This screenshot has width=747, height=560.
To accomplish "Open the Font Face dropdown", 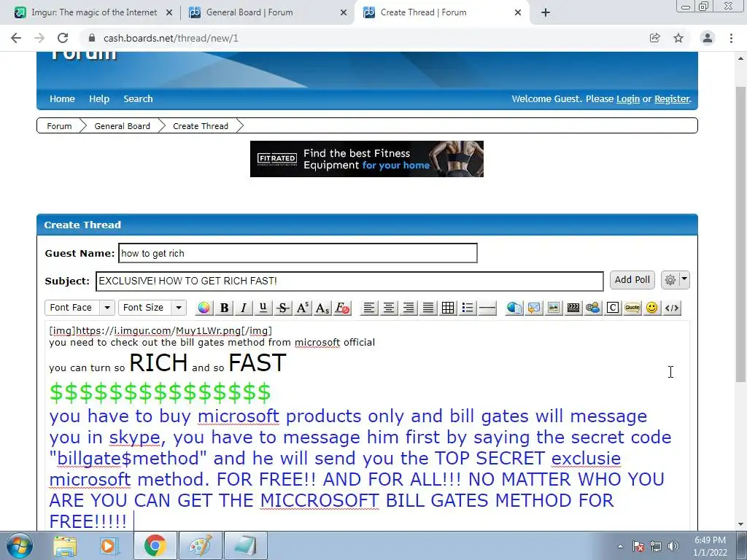I will (80, 308).
